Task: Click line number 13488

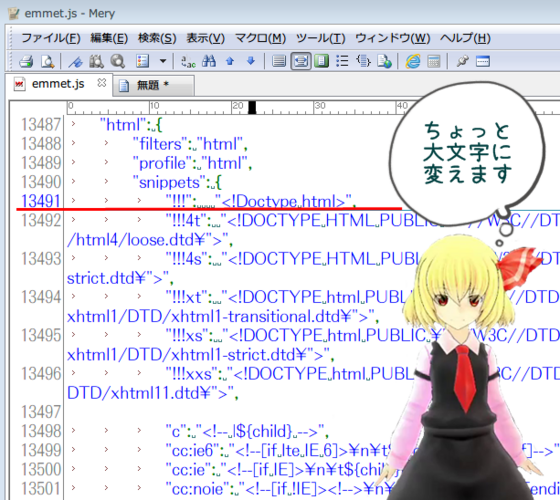Action: pos(41,144)
